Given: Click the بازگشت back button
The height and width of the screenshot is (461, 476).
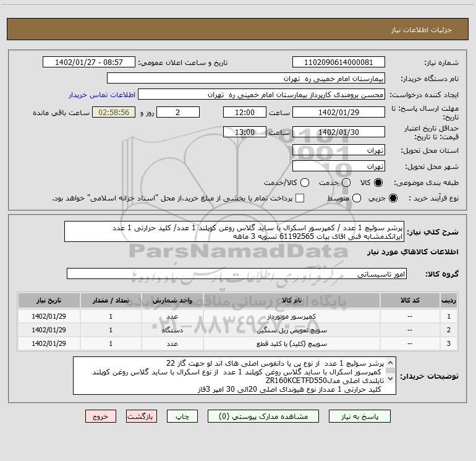Looking at the screenshot, I should point(142,416).
